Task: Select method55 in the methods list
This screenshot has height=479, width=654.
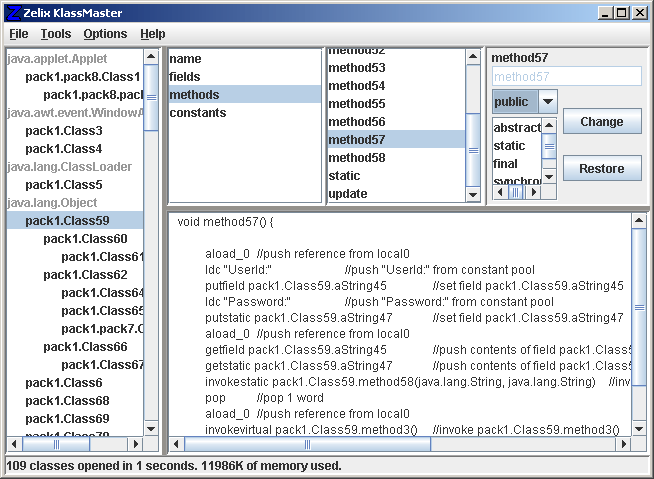Action: (396, 103)
